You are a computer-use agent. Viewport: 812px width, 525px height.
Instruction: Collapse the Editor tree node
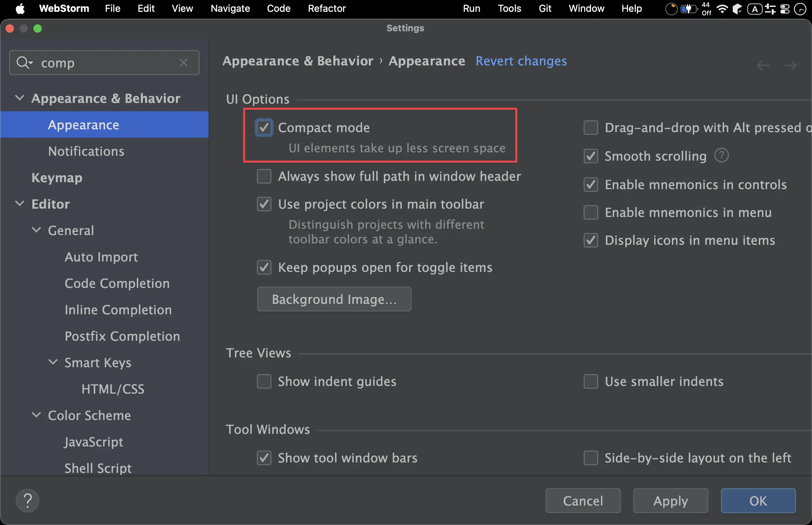click(20, 204)
